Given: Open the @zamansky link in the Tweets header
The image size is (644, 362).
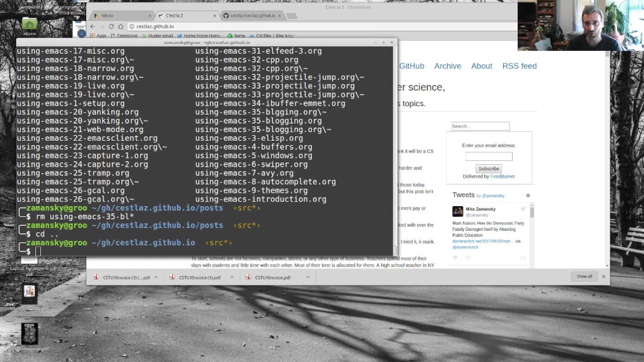Looking at the screenshot, I should tap(493, 196).
